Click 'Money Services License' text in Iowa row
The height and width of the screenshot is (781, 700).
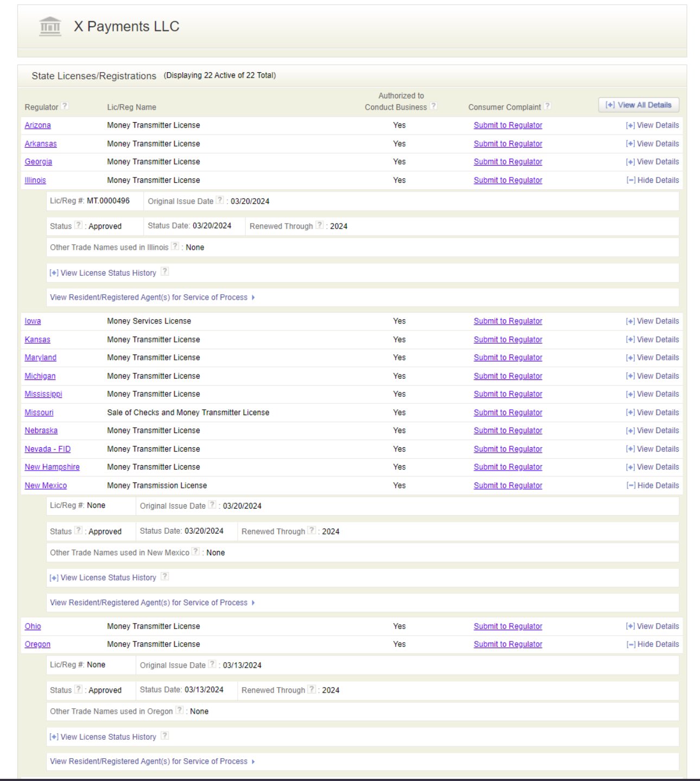pos(149,321)
